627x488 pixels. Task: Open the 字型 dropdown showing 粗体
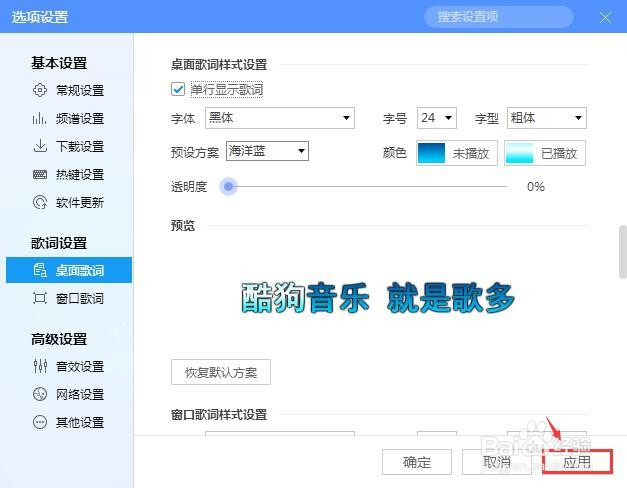(x=547, y=118)
